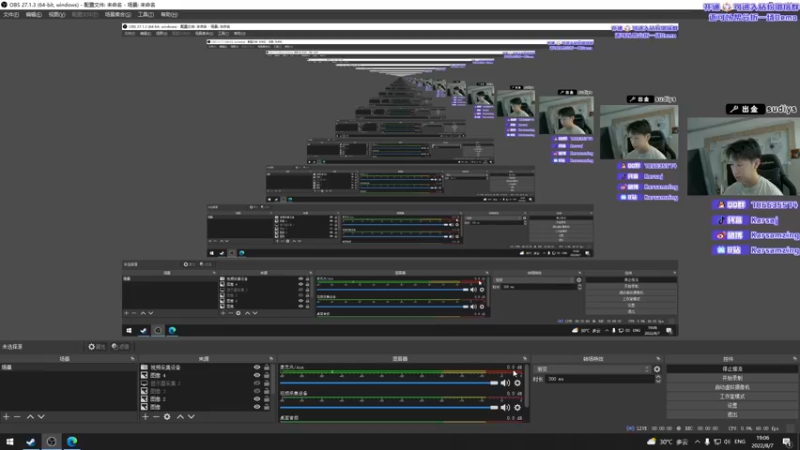Click video capture device type icon in Sources
Image resolution: width=800 pixels, height=450 pixels.
tap(144, 367)
